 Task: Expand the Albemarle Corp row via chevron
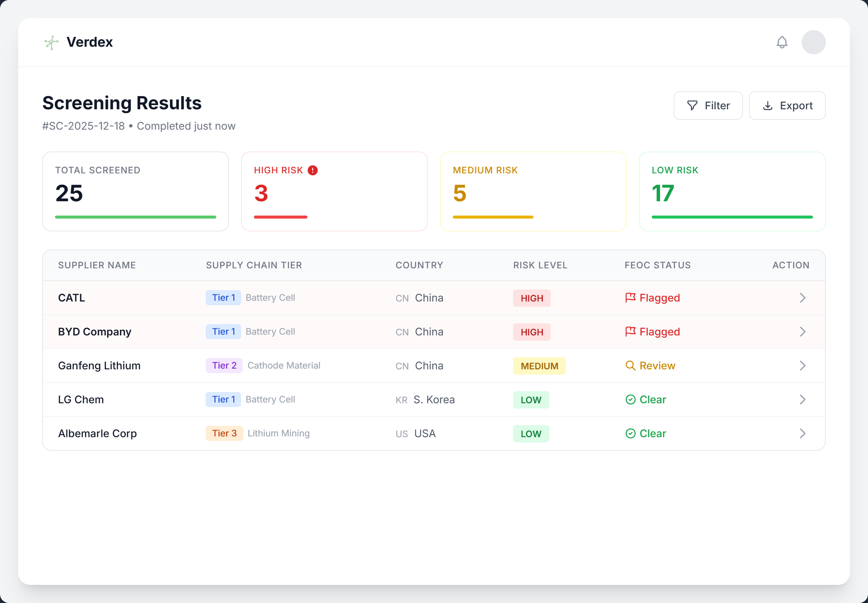click(x=802, y=433)
